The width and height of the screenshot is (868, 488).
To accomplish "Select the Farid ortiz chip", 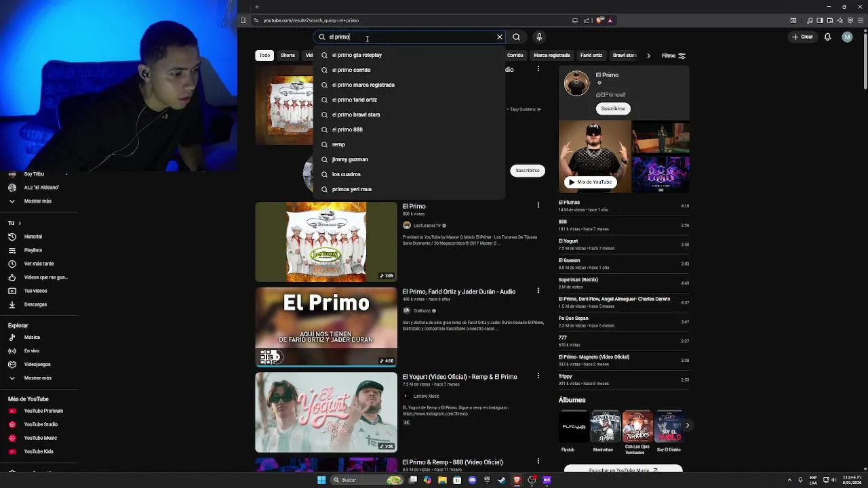I will [591, 56].
